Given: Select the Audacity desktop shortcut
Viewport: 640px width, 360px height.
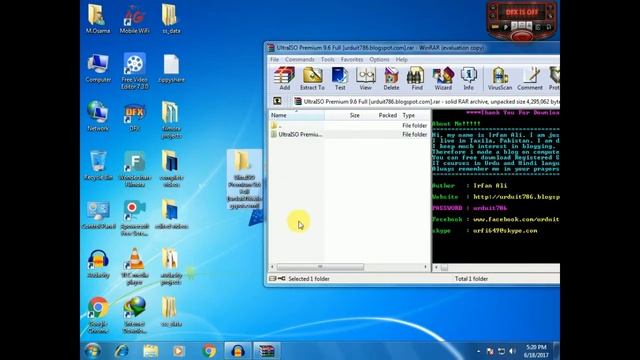Looking at the screenshot, I should pyautogui.click(x=98, y=264).
